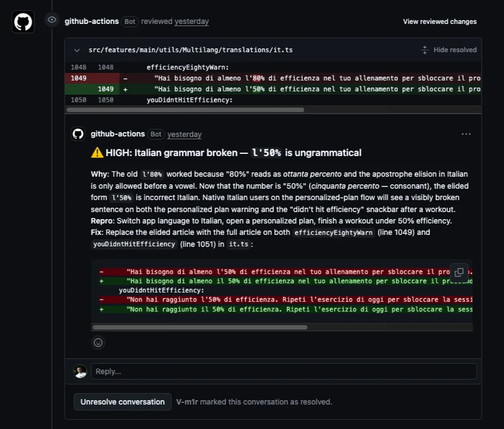The image size is (504, 429).
Task: Open the github-actions comment author link
Action: [117, 134]
